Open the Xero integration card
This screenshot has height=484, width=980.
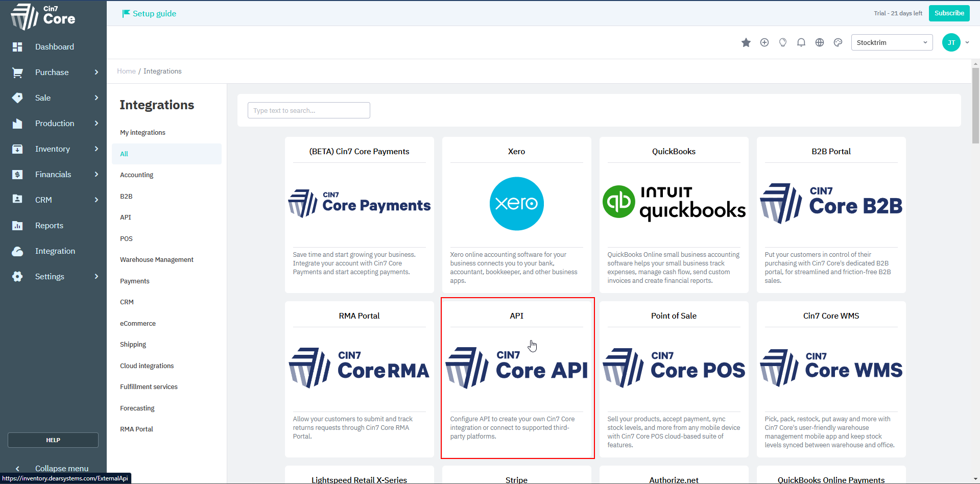click(516, 214)
